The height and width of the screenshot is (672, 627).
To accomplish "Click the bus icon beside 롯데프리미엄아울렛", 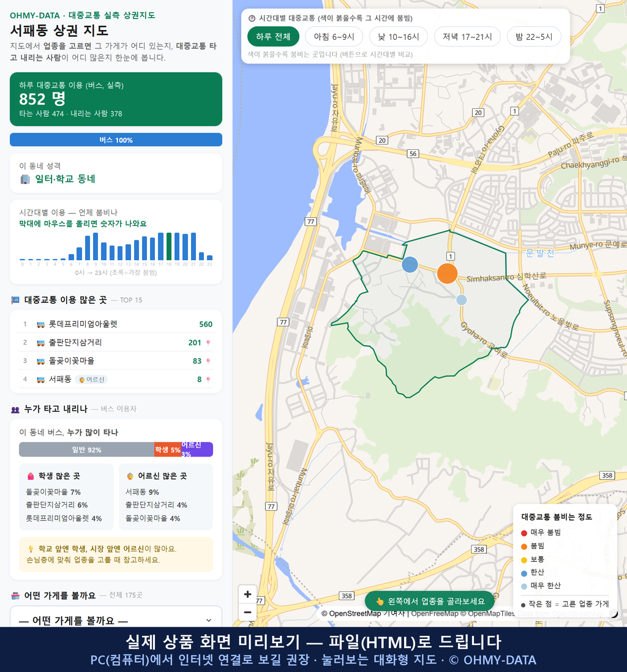I will coord(41,324).
